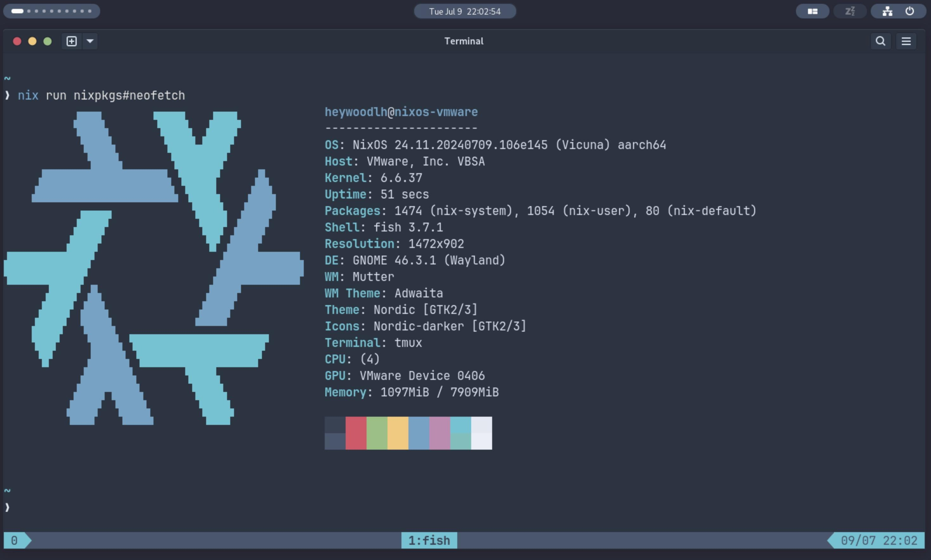This screenshot has width=931, height=560.
Task: Click the Terminal tmux line
Action: coord(374,343)
